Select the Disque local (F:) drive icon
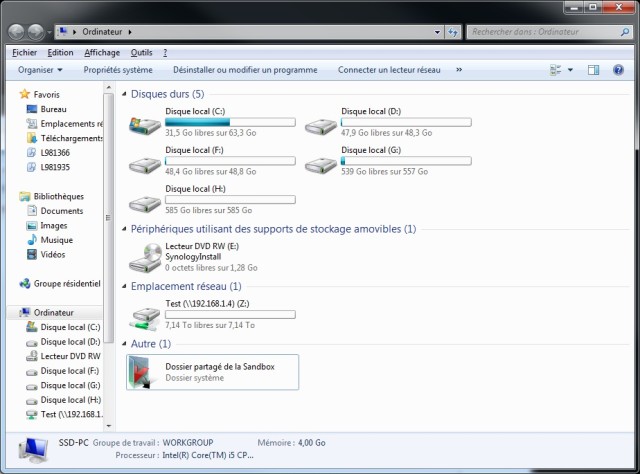This screenshot has width=640, height=474. 145,165
